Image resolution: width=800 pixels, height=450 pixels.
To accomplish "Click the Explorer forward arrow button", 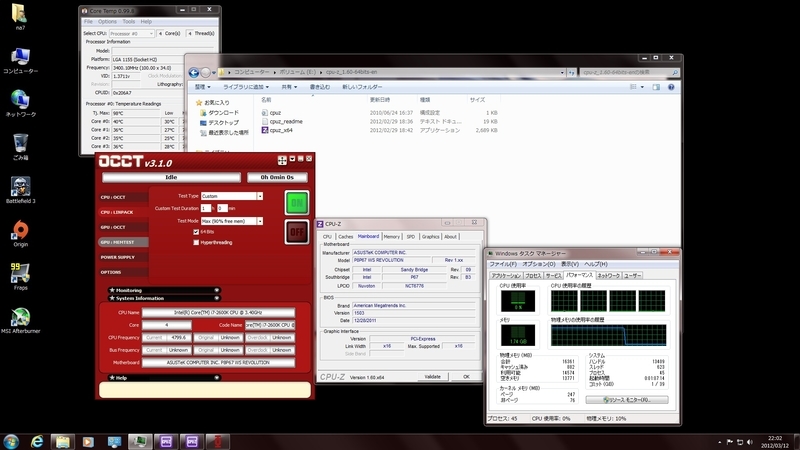I will [205, 72].
